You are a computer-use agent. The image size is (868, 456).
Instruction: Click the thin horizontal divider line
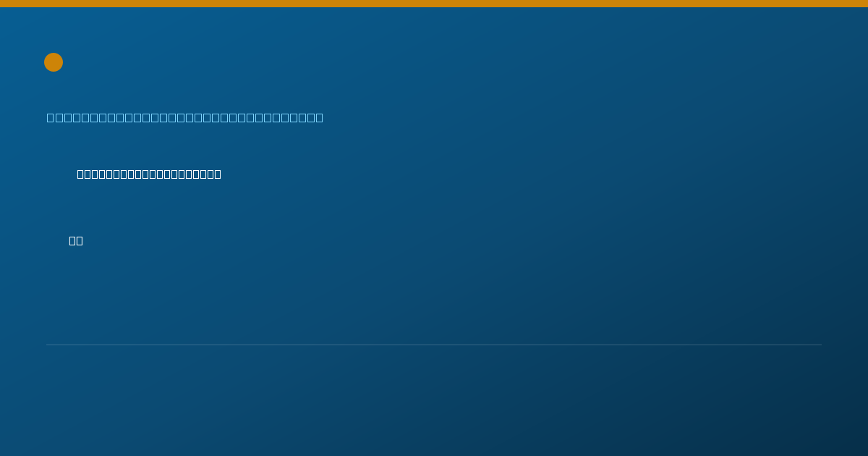434,345
